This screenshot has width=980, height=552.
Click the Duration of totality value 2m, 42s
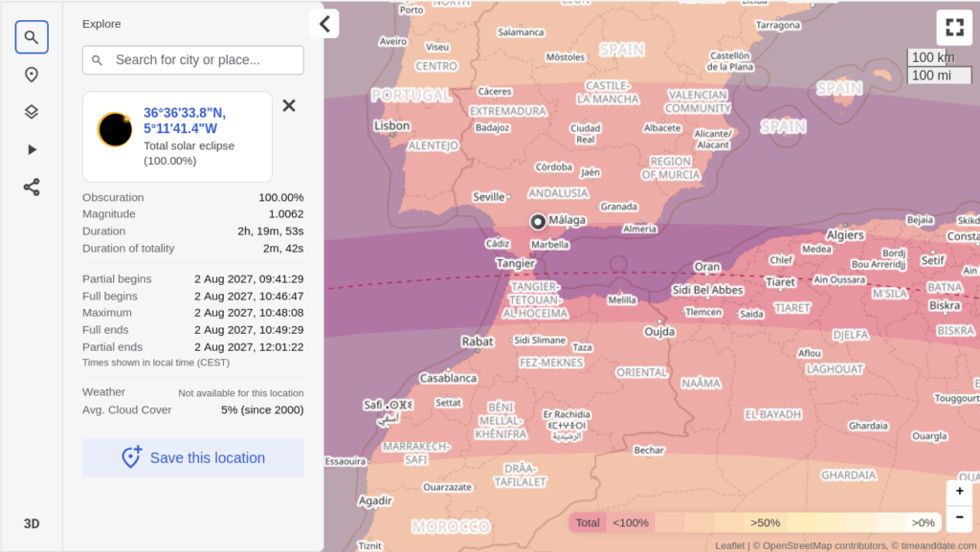coord(283,248)
